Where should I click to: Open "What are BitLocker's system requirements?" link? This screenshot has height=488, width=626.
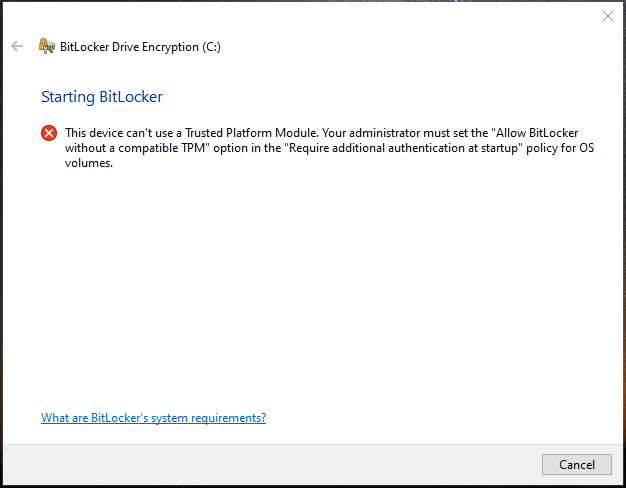153,418
